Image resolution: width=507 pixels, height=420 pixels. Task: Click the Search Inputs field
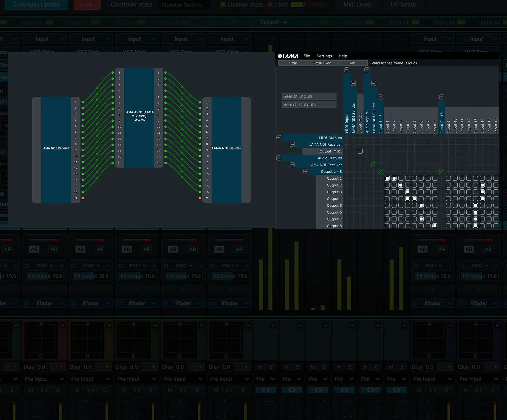(x=309, y=96)
